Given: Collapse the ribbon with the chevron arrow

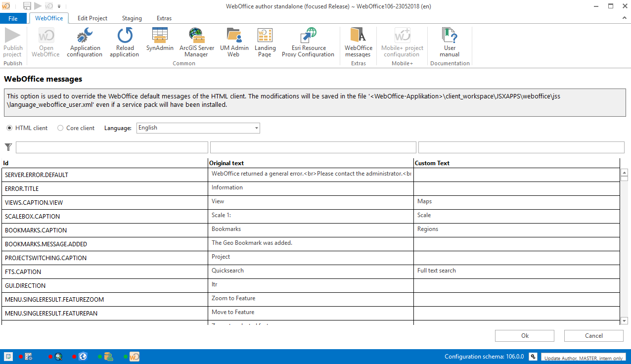Looking at the screenshot, I should 624,18.
